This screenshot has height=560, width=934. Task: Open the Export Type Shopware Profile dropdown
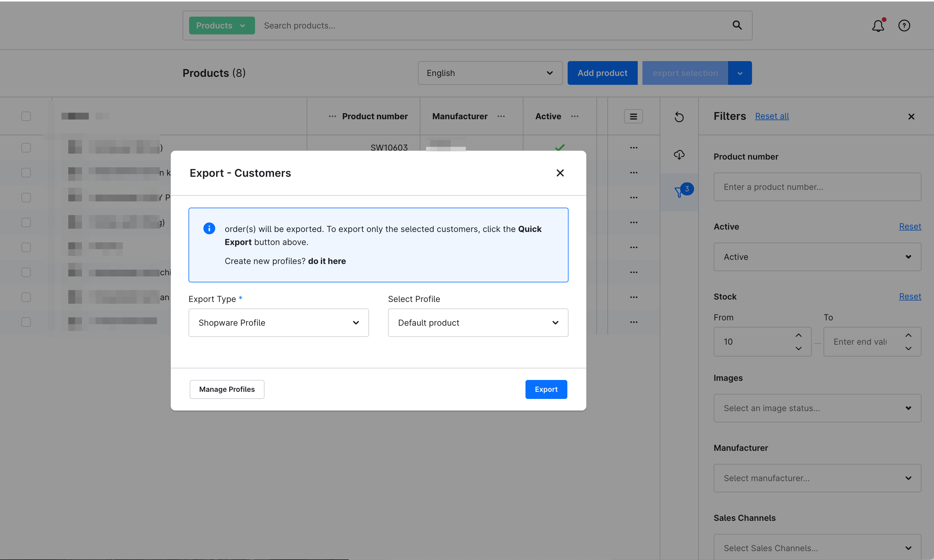point(278,323)
